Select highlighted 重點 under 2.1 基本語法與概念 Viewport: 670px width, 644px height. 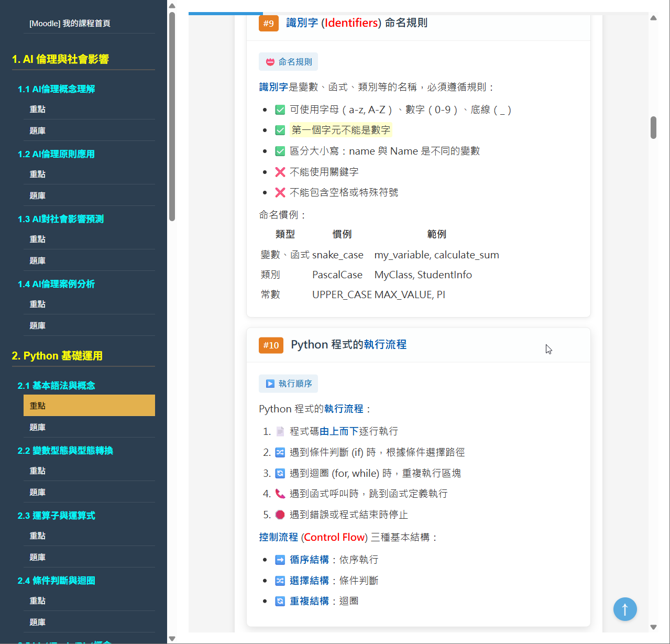(89, 406)
